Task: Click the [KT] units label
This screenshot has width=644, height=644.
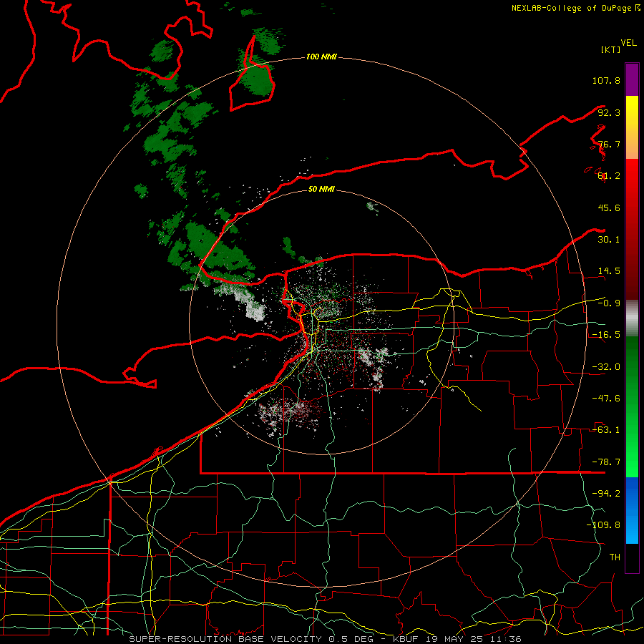Action: (610, 49)
